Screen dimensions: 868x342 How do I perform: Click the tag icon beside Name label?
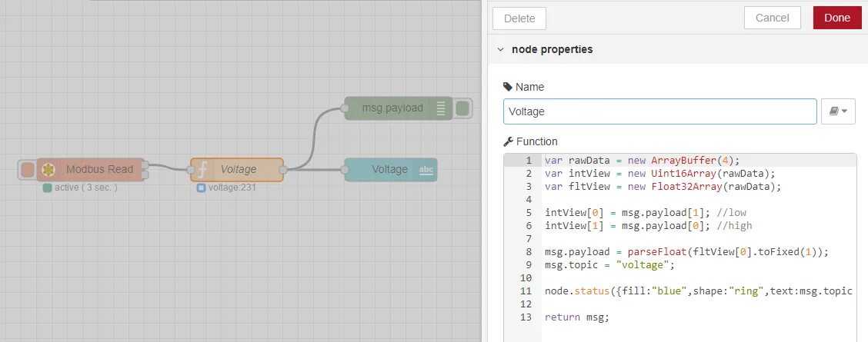tap(508, 87)
